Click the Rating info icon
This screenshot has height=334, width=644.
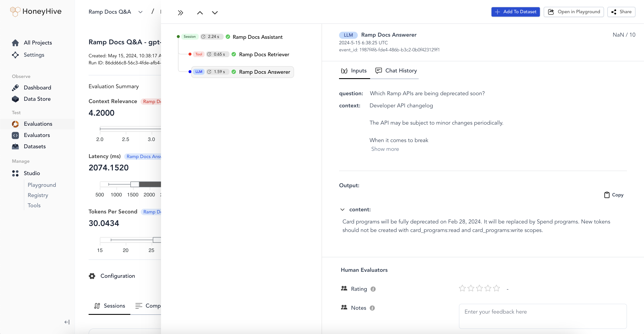coord(373,289)
